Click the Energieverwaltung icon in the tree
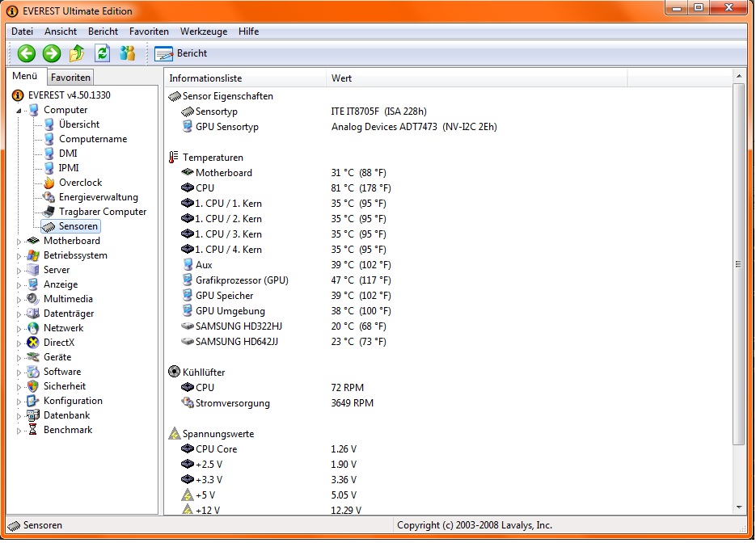This screenshot has height=543, width=756. coord(49,197)
